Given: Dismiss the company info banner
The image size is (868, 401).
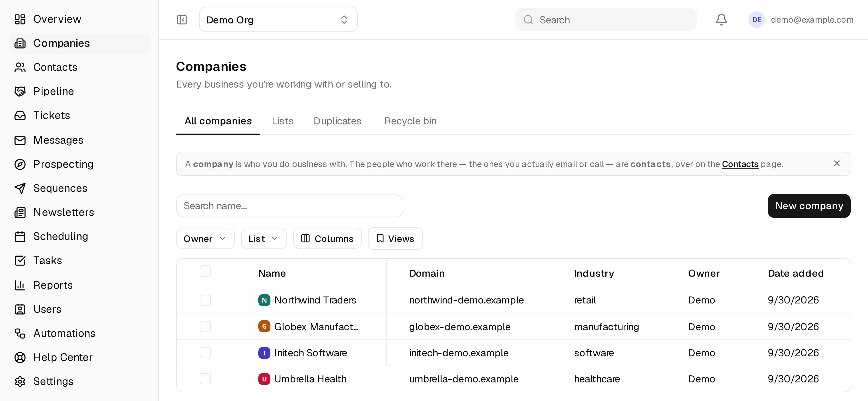Looking at the screenshot, I should [x=837, y=164].
